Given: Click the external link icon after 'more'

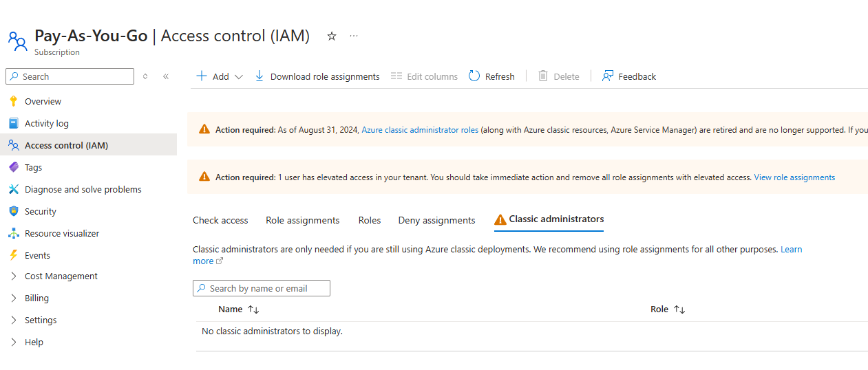Looking at the screenshot, I should [220, 261].
